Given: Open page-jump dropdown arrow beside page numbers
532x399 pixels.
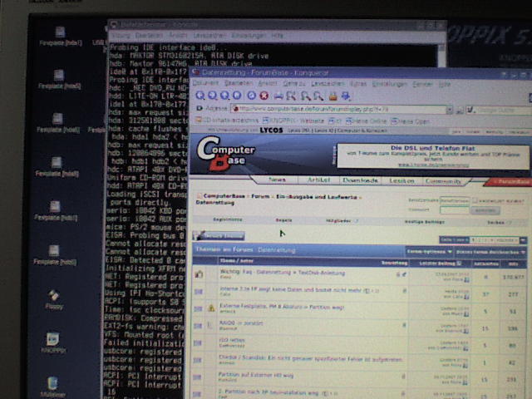Looking at the screenshot, I should pos(523,240).
